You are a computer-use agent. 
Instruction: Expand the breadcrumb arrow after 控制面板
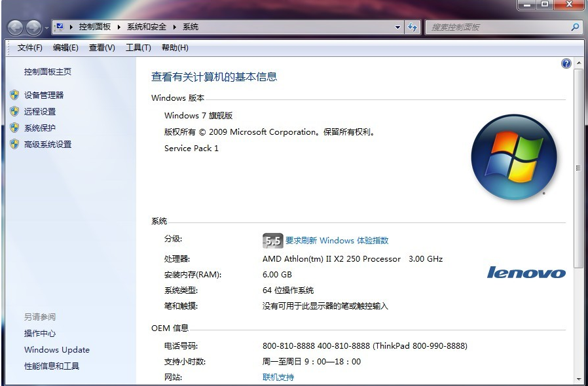click(x=118, y=27)
